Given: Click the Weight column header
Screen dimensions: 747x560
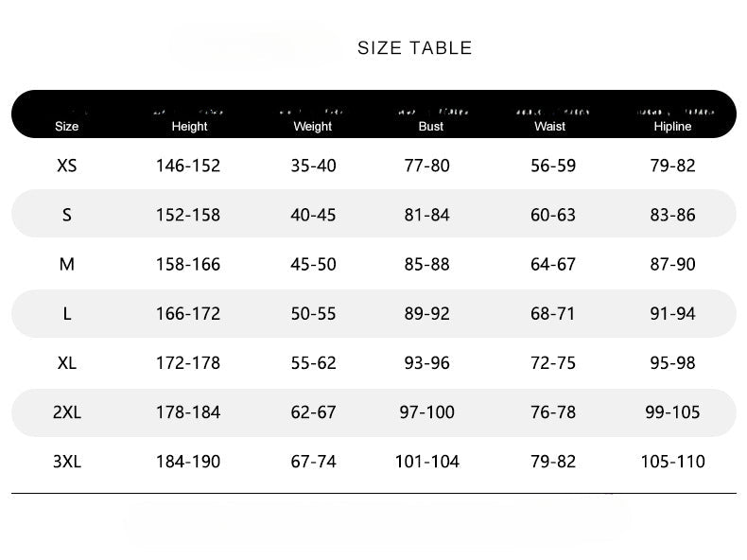Looking at the screenshot, I should tap(313, 126).
